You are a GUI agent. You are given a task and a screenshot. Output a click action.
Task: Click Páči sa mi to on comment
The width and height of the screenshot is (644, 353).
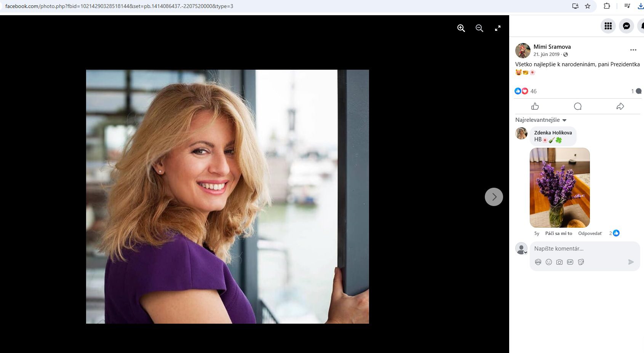[x=558, y=233]
